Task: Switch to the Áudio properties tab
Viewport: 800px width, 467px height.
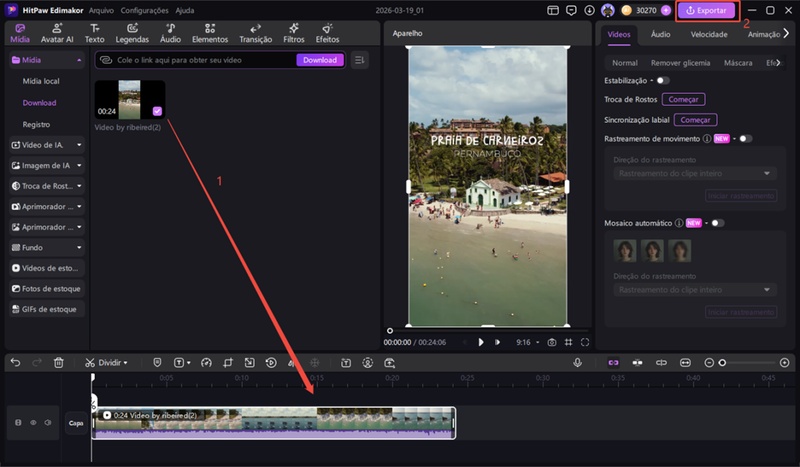Action: [660, 34]
